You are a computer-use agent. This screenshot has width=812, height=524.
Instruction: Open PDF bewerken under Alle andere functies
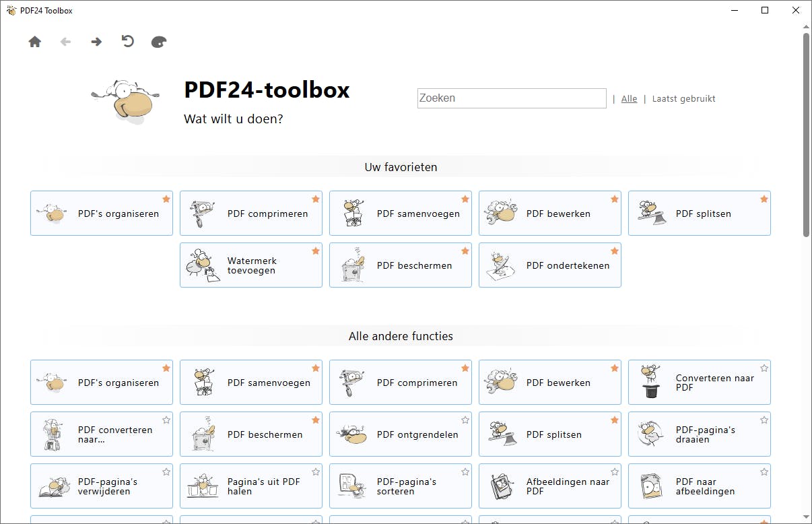click(x=550, y=383)
